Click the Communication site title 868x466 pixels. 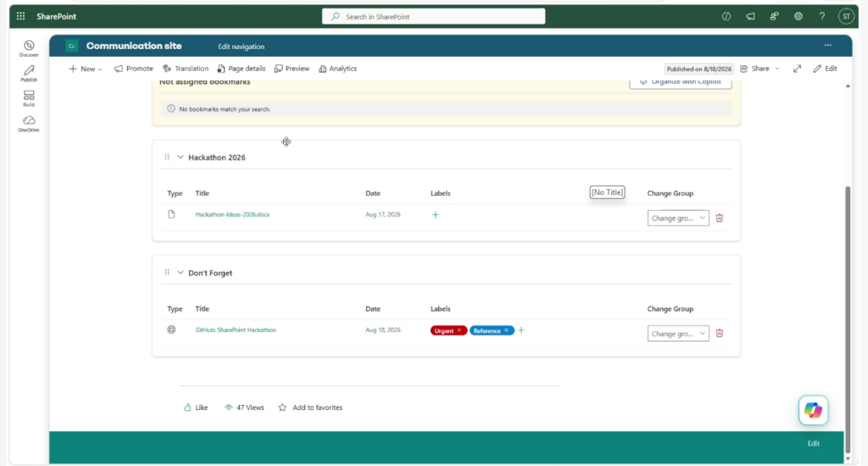pos(134,46)
